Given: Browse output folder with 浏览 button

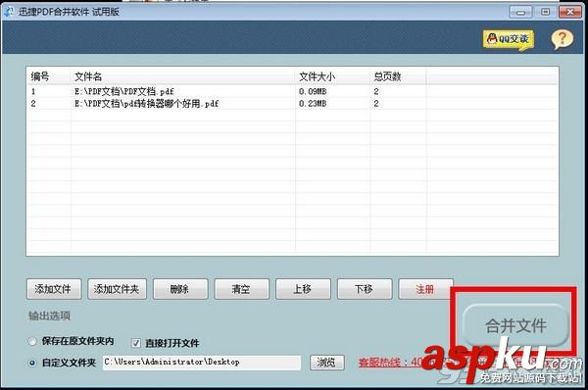Looking at the screenshot, I should 326,363.
